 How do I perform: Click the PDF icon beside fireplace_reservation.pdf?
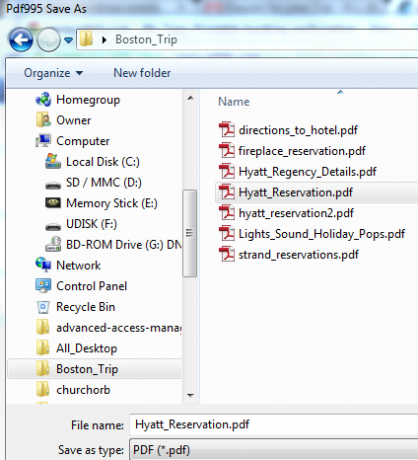227,150
